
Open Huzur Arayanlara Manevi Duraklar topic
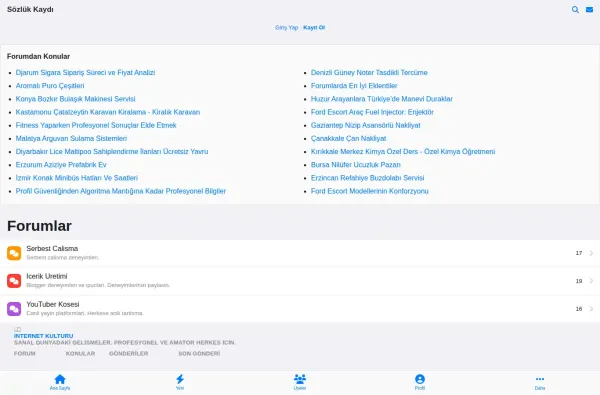[x=382, y=99]
